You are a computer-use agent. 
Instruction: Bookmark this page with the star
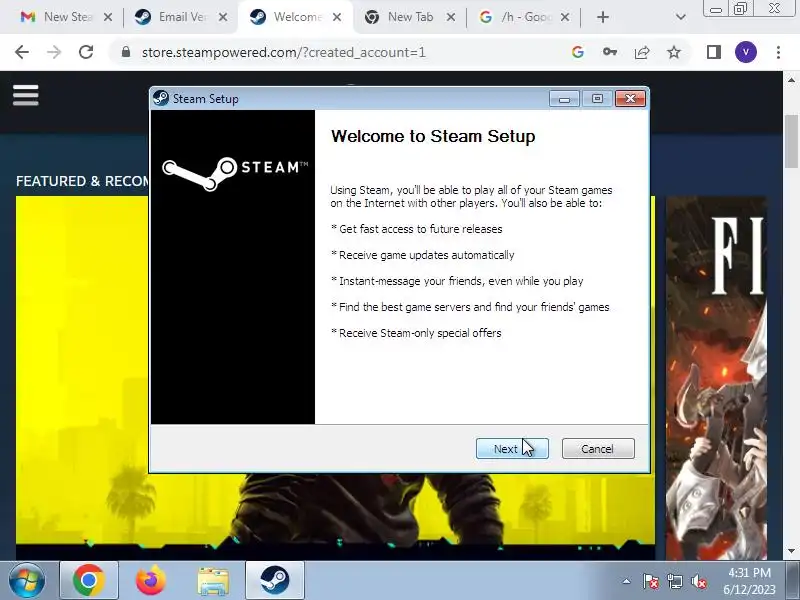click(x=674, y=52)
